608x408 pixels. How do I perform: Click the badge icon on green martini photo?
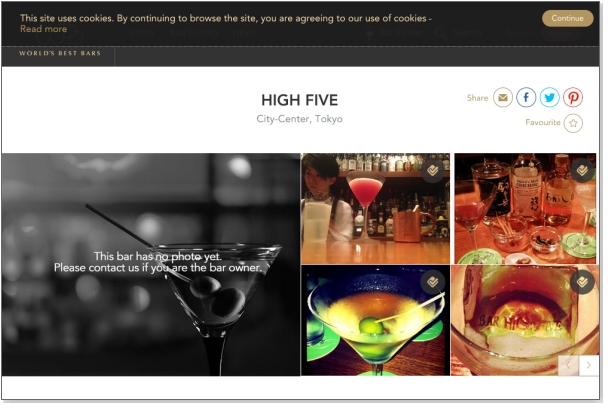coord(432,282)
